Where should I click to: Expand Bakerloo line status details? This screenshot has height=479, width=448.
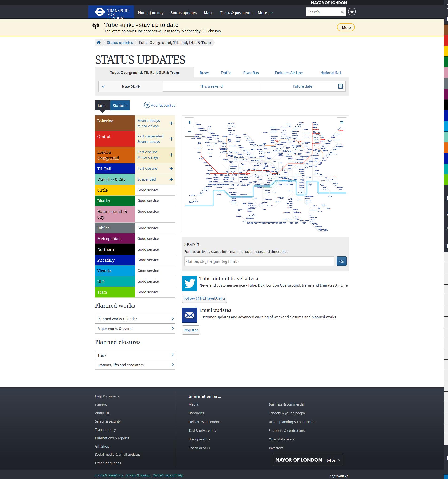(x=171, y=123)
